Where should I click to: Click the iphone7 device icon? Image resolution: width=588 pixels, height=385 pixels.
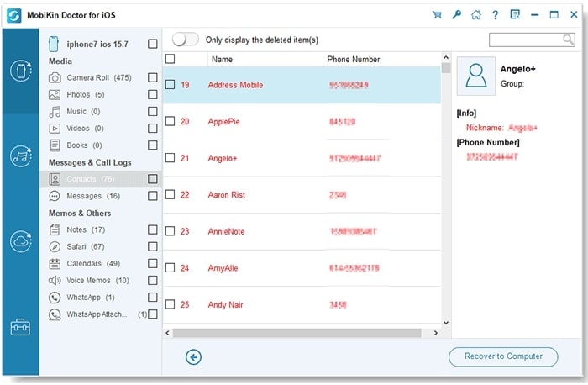tap(54, 44)
